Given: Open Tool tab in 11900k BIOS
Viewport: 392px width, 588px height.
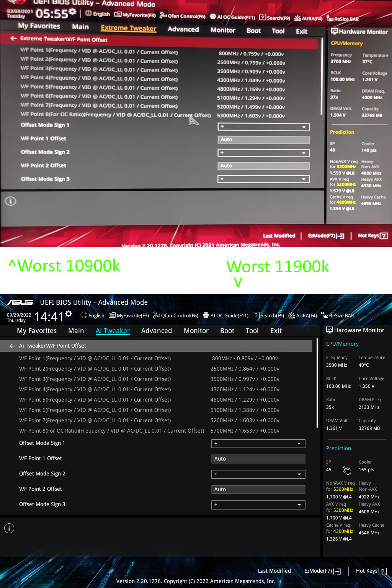Looking at the screenshot, I should tap(252, 331).
